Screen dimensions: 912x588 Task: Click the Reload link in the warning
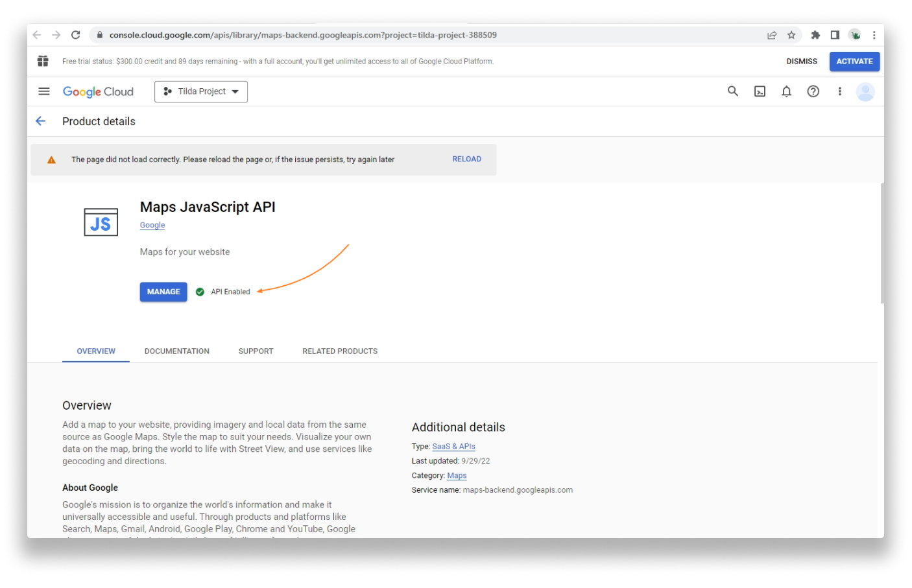click(466, 159)
